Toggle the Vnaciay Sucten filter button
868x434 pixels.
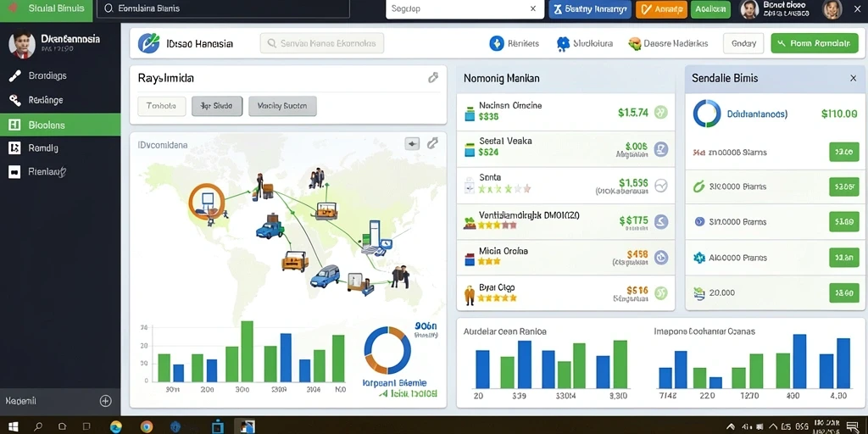282,106
